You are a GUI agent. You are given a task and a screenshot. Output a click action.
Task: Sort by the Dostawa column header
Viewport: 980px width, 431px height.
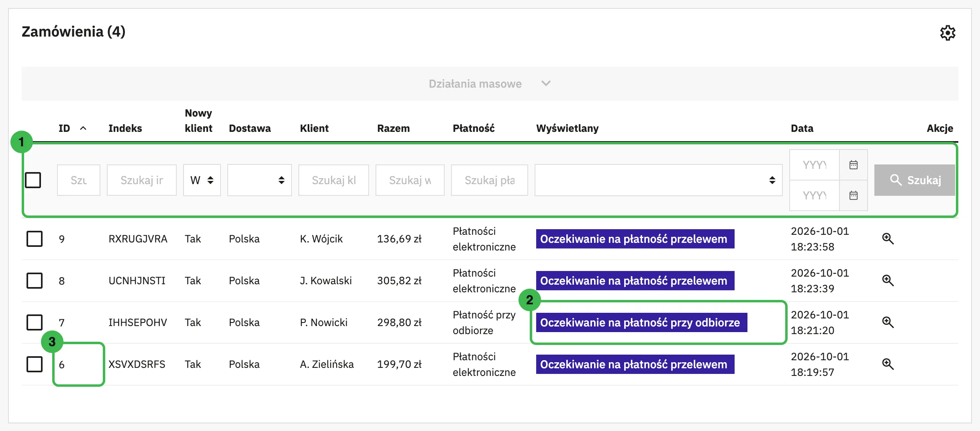250,128
